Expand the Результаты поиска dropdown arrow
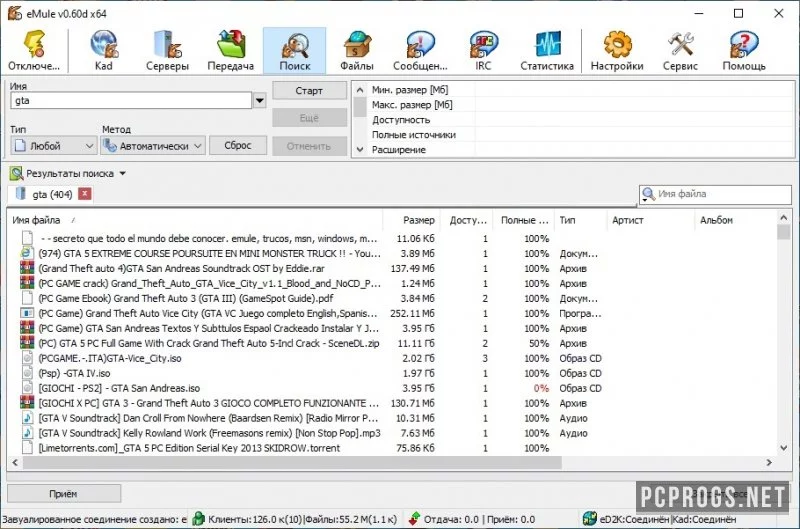Viewport: 800px width, 529px height. (x=122, y=173)
